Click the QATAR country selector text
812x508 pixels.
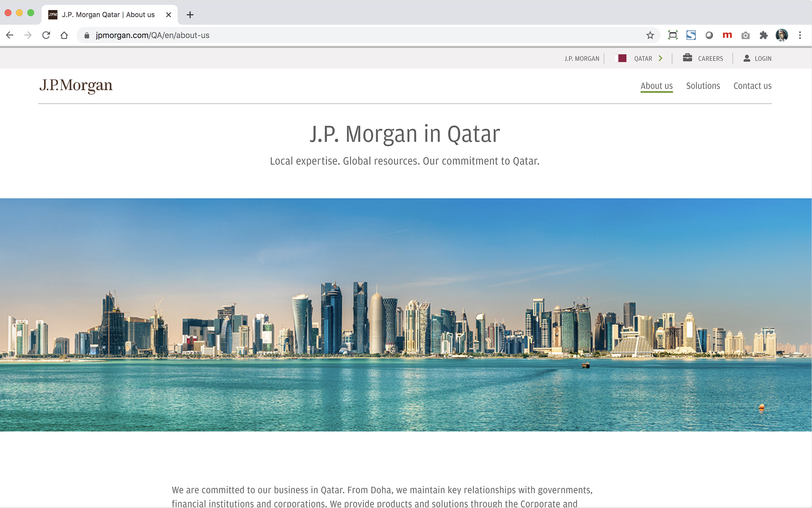[x=643, y=58]
